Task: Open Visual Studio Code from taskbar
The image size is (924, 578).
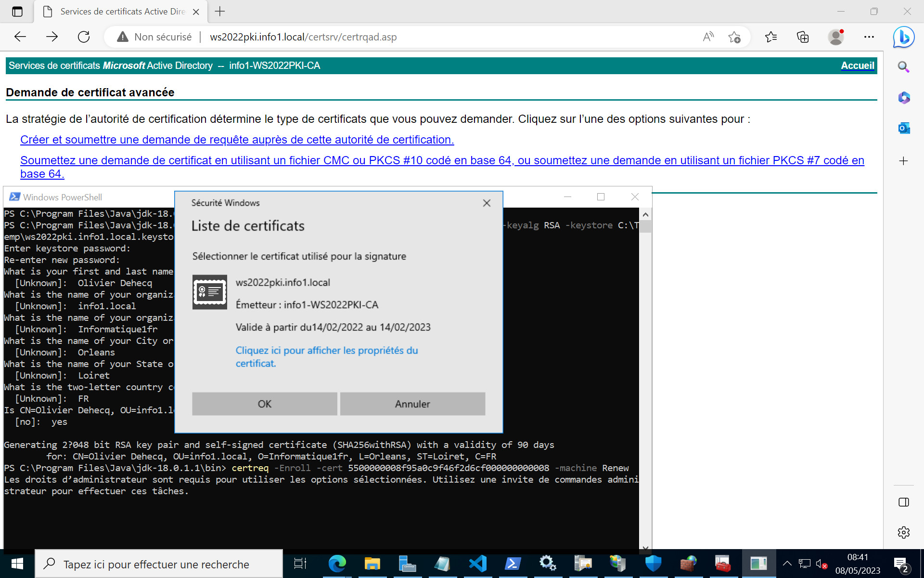Action: coord(477,563)
